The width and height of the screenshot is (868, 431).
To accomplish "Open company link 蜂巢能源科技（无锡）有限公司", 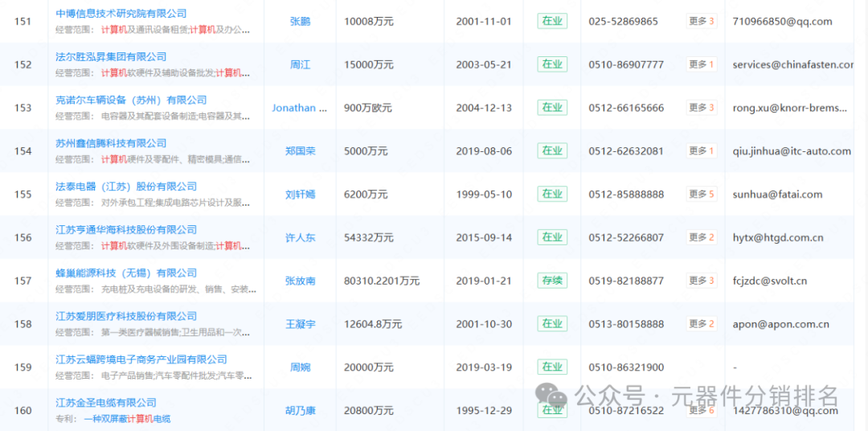I will (x=126, y=273).
